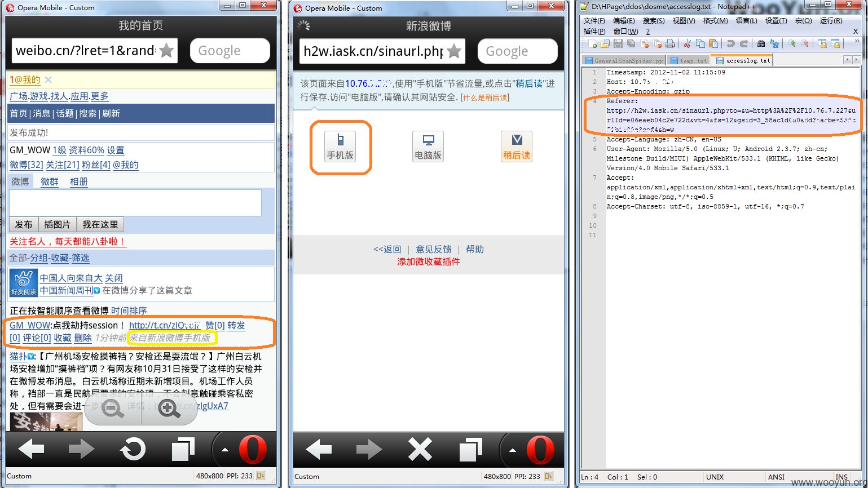Open tabs view in weibo.cn Opera window
Screen dimensions: 868x488
point(183,449)
